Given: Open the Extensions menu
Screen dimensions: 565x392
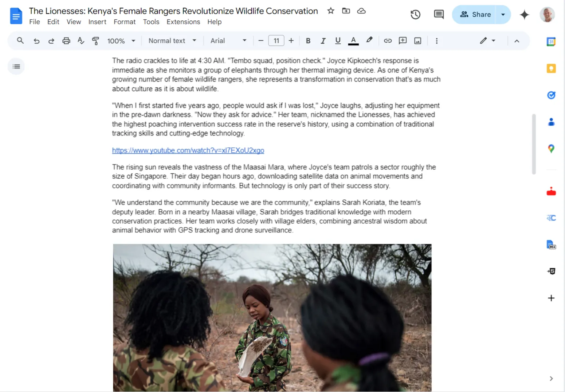Looking at the screenshot, I should 183,22.
